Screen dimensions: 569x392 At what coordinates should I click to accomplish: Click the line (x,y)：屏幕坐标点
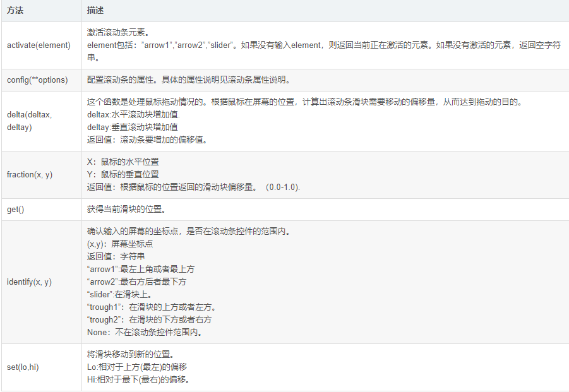point(120,244)
